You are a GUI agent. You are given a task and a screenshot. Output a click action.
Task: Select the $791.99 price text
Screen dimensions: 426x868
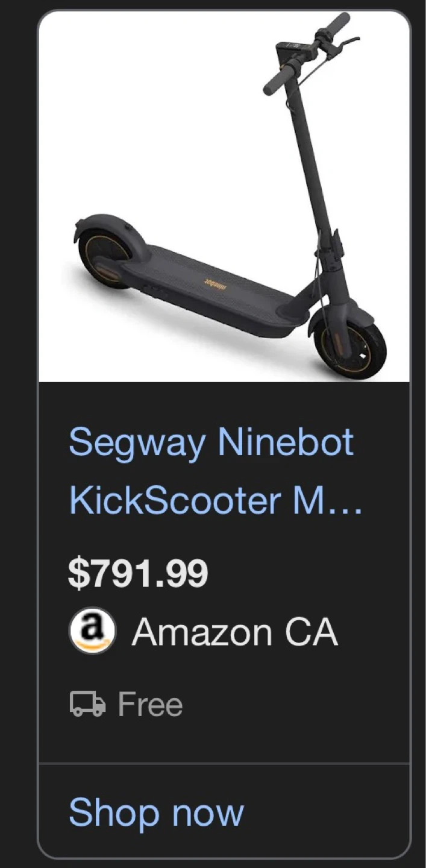tap(138, 573)
